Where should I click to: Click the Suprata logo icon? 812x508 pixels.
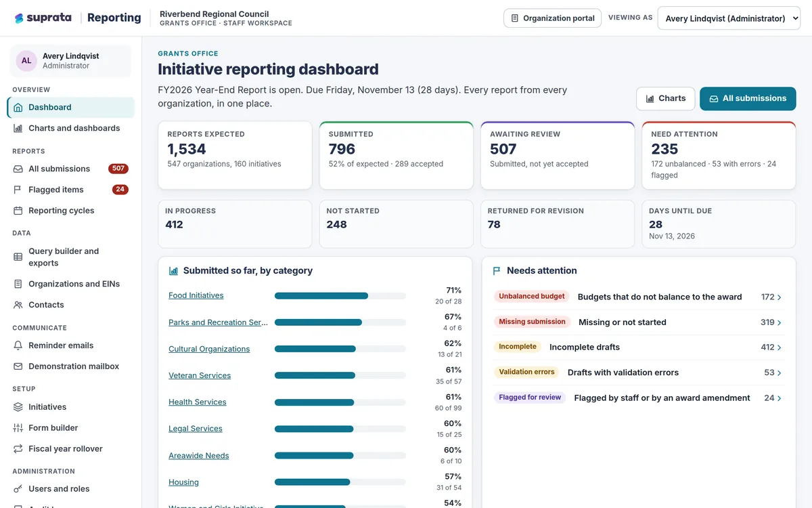coord(19,18)
